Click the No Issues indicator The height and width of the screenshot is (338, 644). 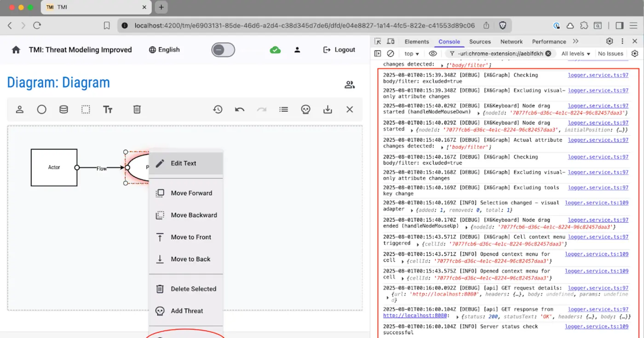610,54
